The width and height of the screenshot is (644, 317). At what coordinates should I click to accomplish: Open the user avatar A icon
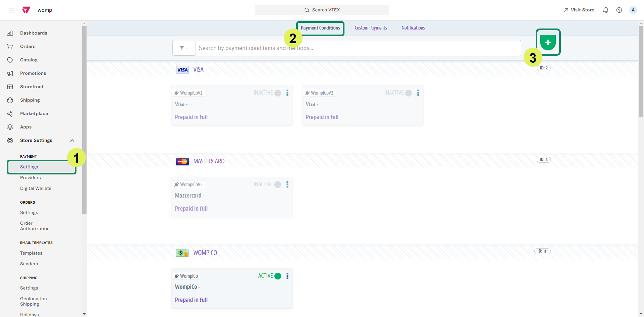633,10
